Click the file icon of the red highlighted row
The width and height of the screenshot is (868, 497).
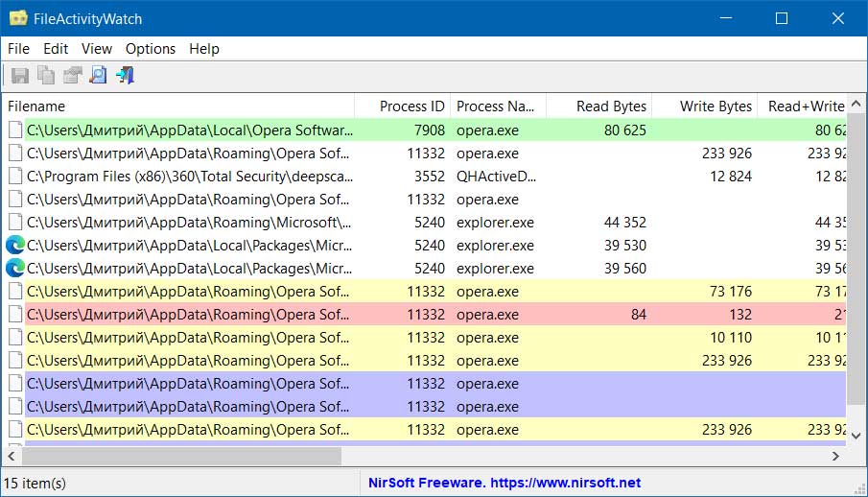[16, 314]
